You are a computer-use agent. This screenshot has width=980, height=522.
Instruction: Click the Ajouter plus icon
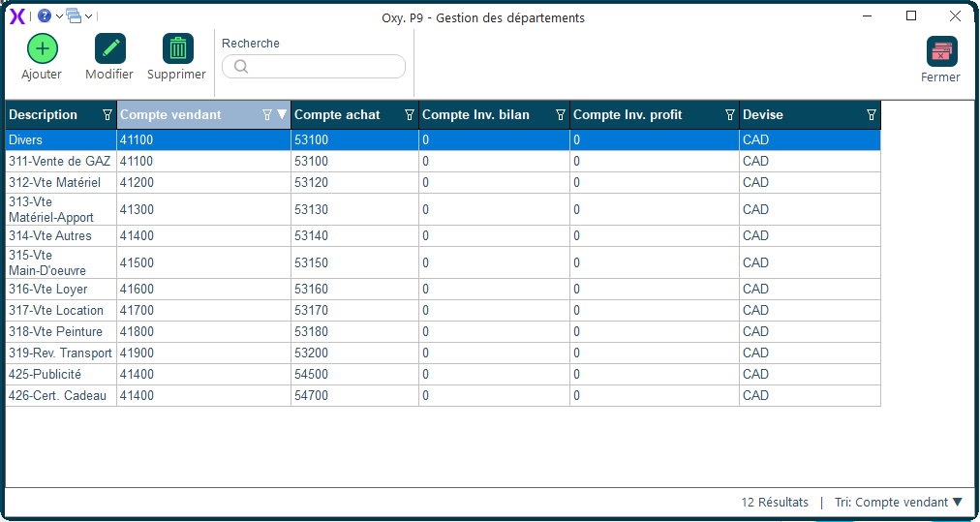(x=43, y=48)
